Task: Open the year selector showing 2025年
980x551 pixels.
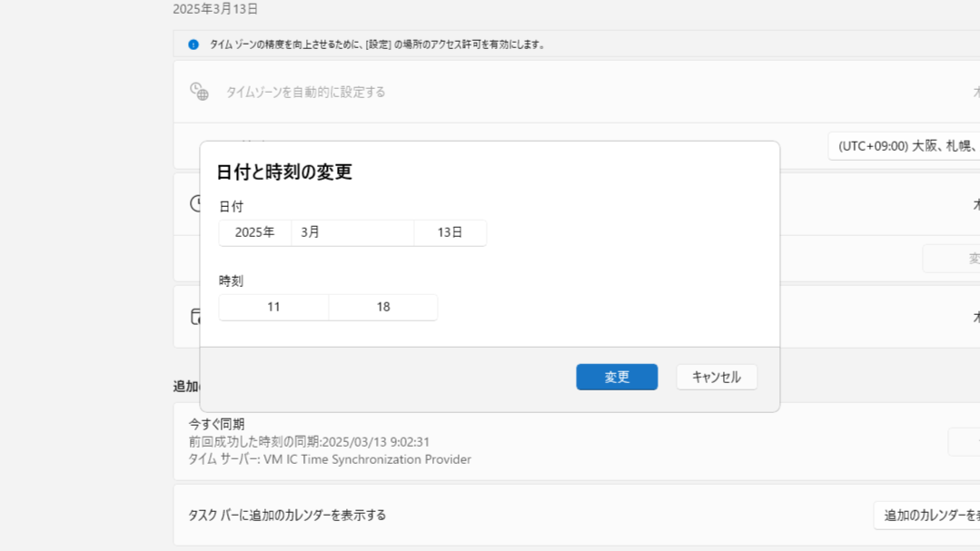Action: point(254,232)
